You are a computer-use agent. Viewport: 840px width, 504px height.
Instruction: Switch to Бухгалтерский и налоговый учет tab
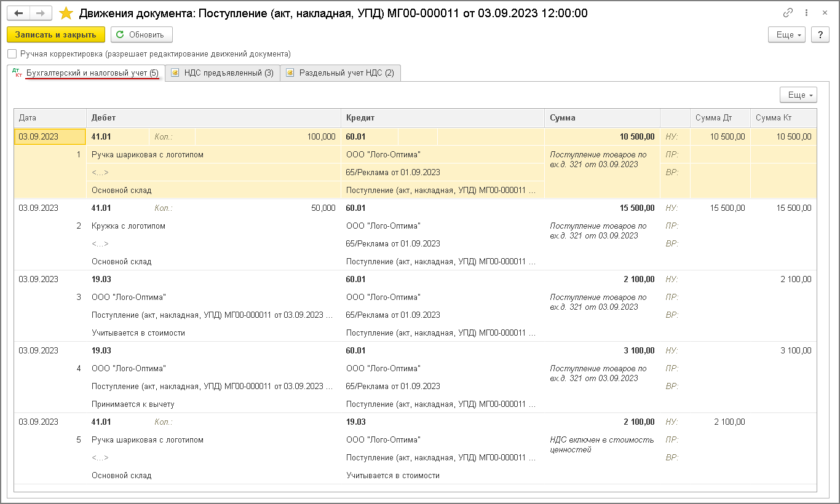[85, 73]
